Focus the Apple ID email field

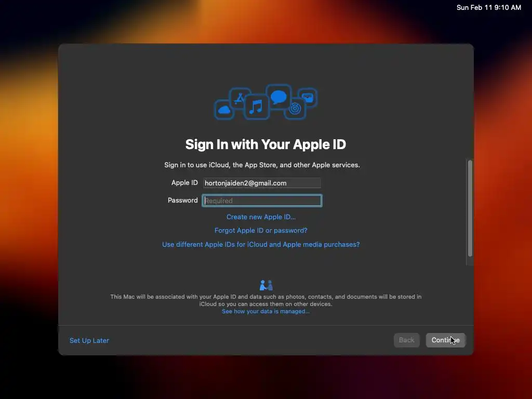coord(262,183)
